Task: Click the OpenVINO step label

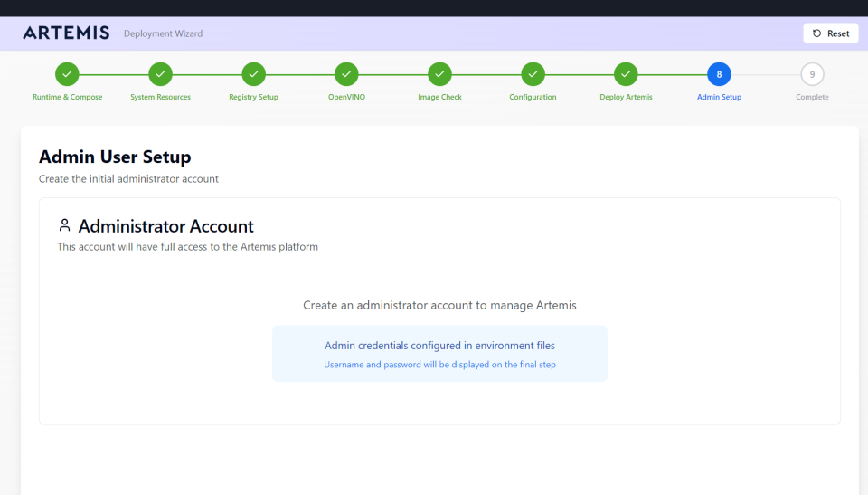Action: pyautogui.click(x=346, y=97)
